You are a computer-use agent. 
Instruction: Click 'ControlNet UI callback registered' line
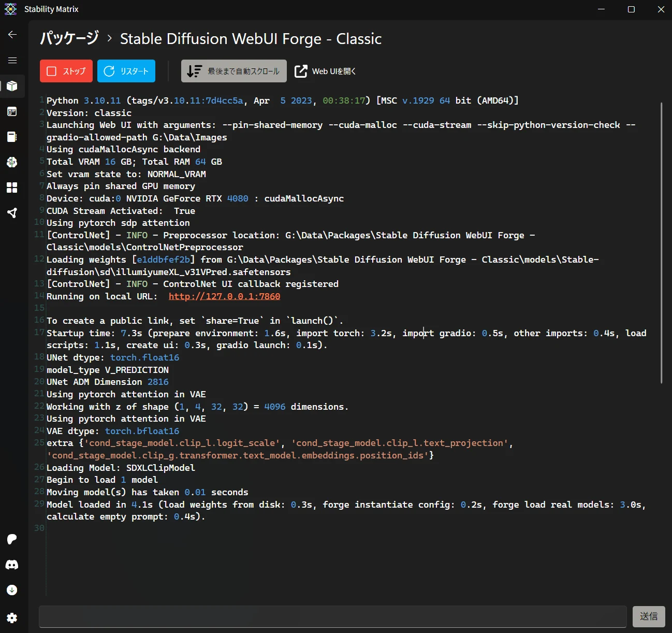[193, 284]
